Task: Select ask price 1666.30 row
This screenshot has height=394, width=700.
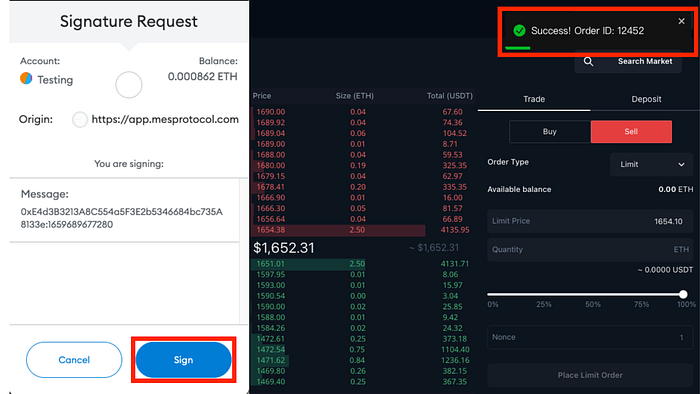Action: coord(362,208)
